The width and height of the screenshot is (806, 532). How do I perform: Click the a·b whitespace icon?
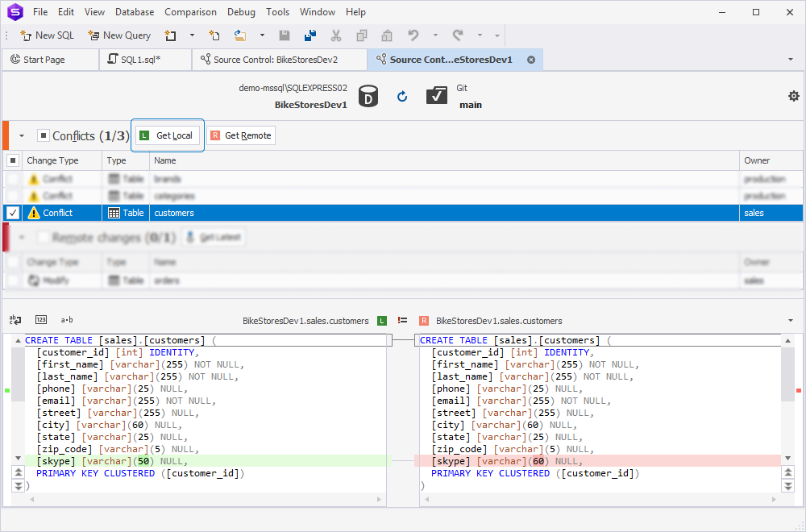click(67, 320)
